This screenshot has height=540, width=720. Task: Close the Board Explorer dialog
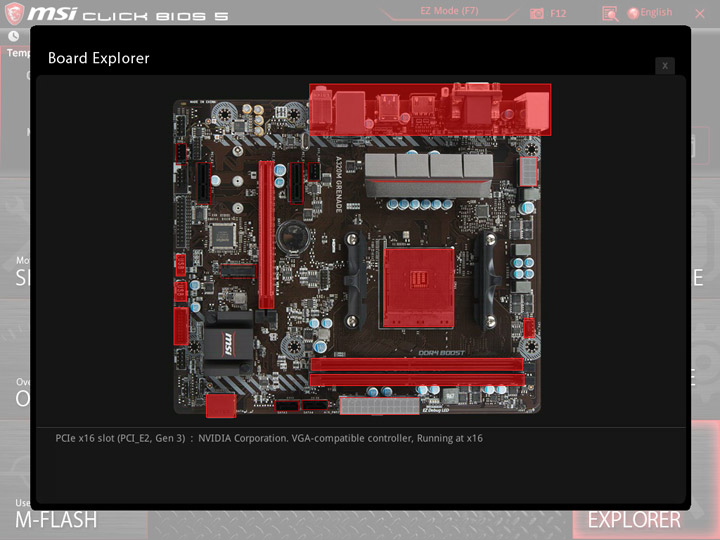(x=664, y=66)
